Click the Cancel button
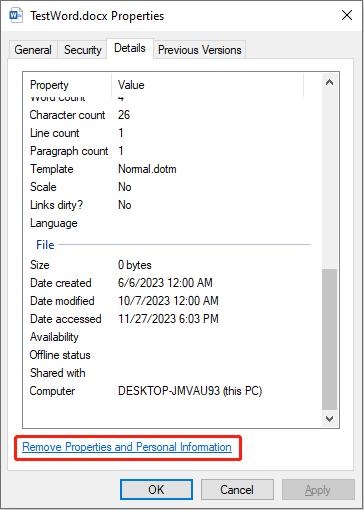The width and height of the screenshot is (364, 510). coord(237,490)
